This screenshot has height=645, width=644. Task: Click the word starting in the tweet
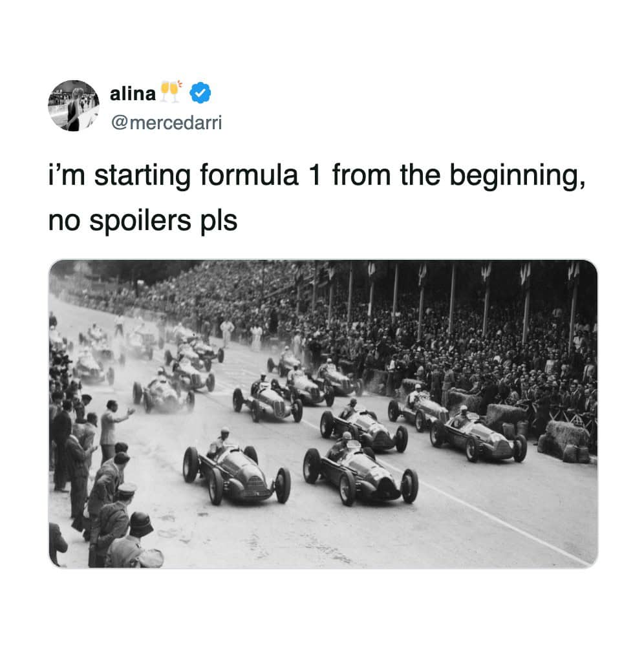coord(142,176)
